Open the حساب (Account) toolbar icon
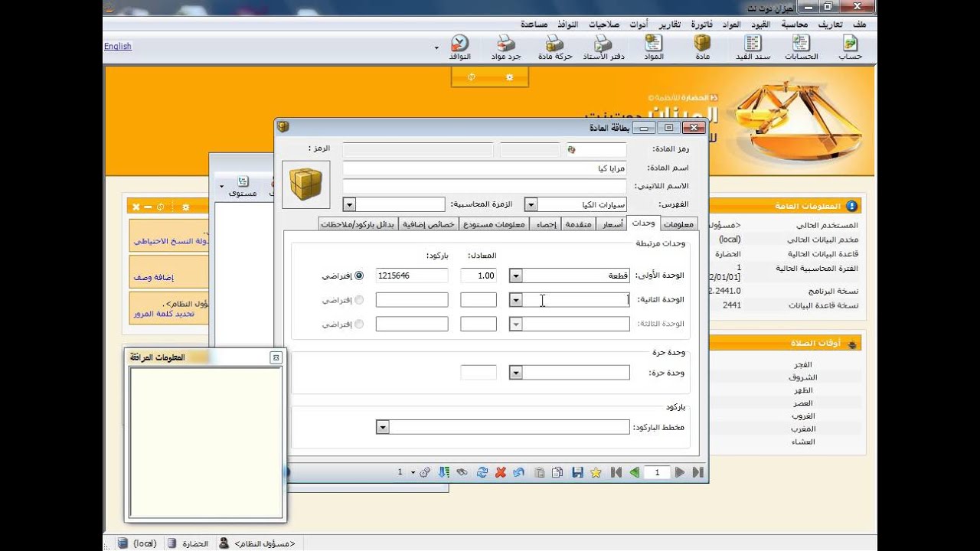The height and width of the screenshot is (551, 980). click(x=850, y=47)
